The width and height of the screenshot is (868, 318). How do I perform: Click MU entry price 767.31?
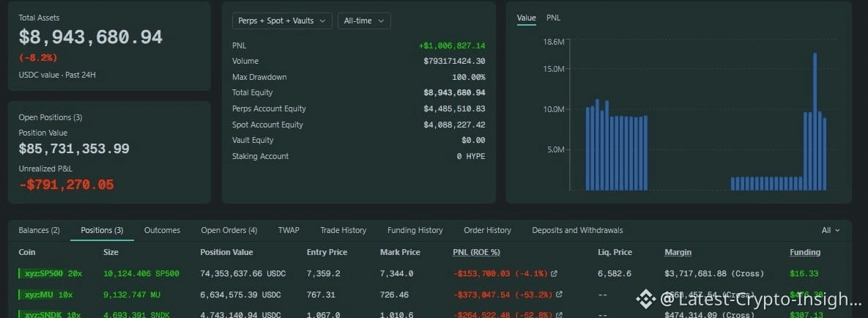click(x=321, y=295)
